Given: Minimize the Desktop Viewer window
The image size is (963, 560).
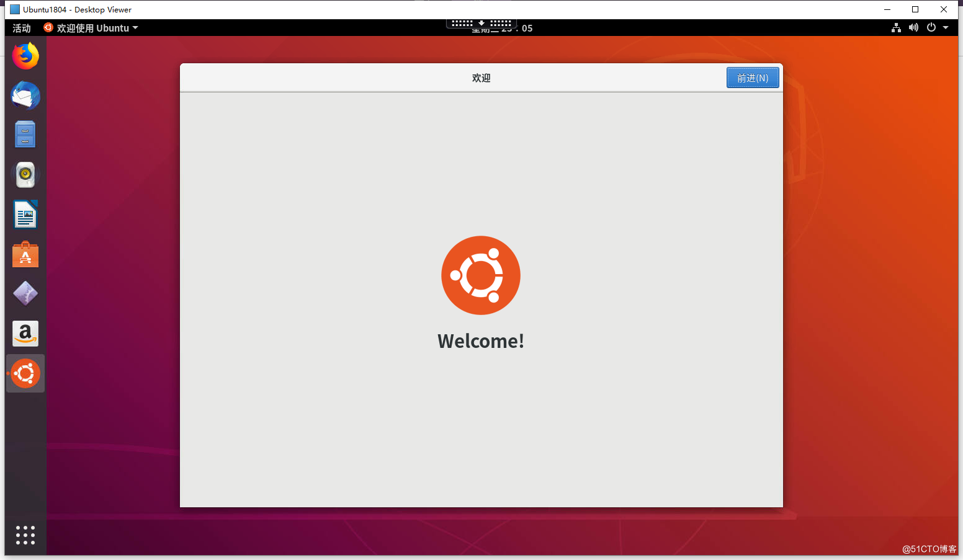Looking at the screenshot, I should (887, 9).
